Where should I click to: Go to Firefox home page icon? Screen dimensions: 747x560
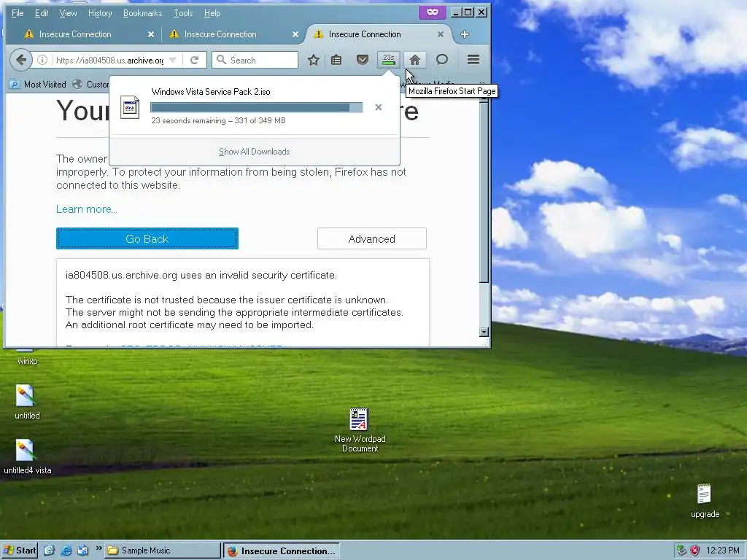click(415, 60)
